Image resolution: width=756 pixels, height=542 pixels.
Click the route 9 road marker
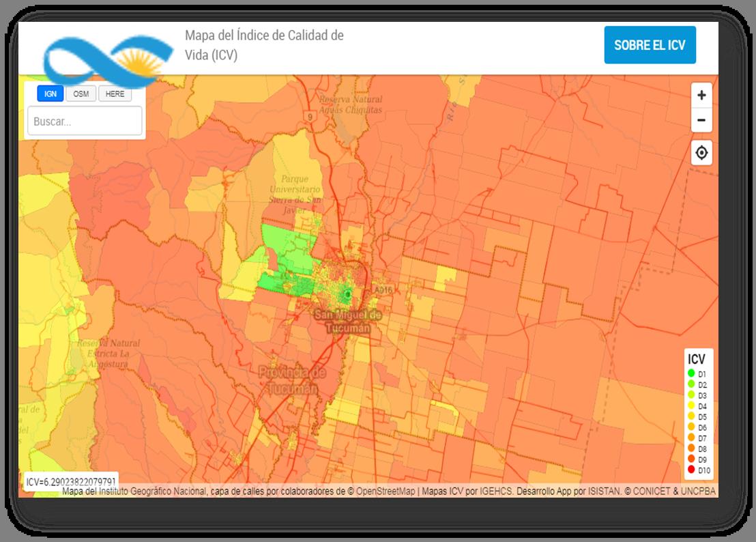[x=310, y=117]
